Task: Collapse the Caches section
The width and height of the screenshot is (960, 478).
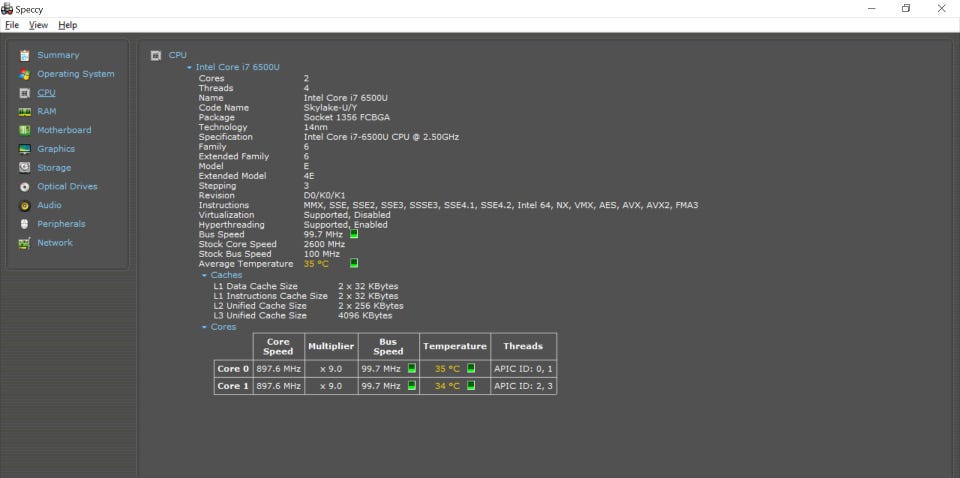Action: click(204, 275)
